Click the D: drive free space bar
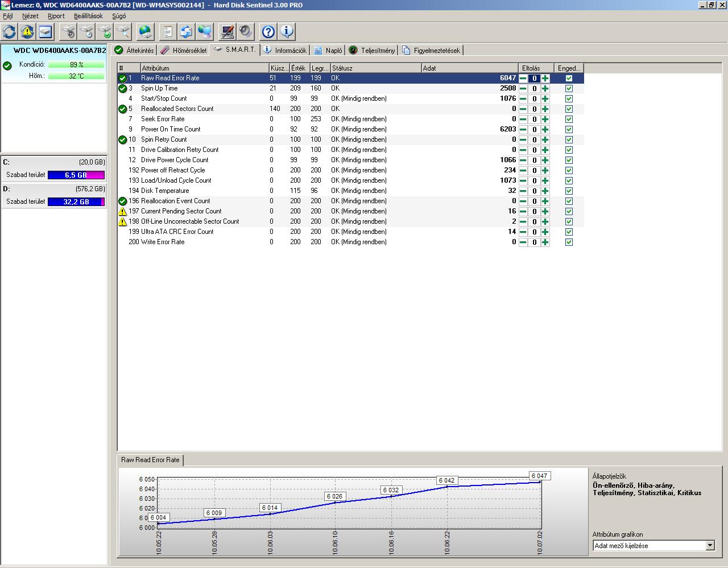This screenshot has height=568, width=728. [x=76, y=202]
